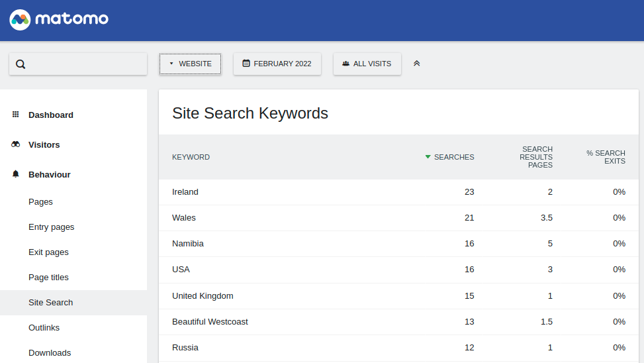Open the Website selector dropdown
The width and height of the screenshot is (644, 363).
pyautogui.click(x=190, y=64)
